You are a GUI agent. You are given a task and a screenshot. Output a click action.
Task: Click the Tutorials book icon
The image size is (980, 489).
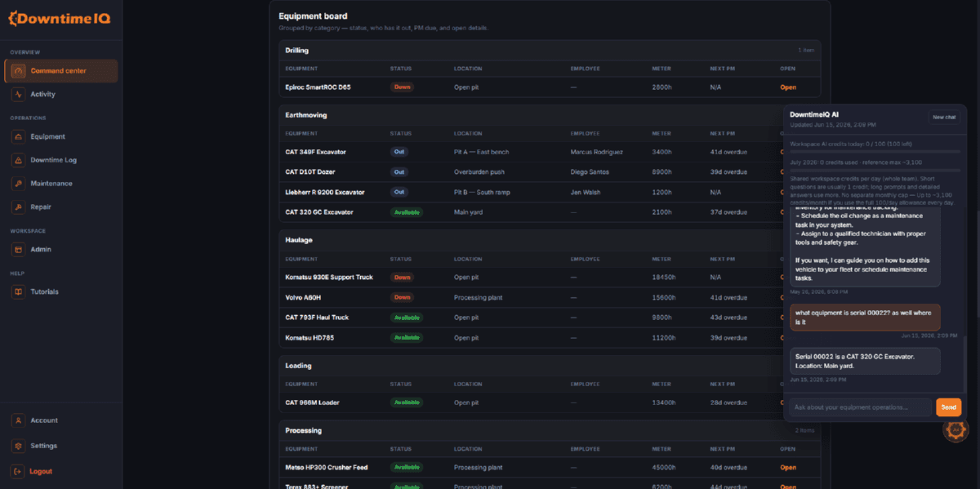19,291
